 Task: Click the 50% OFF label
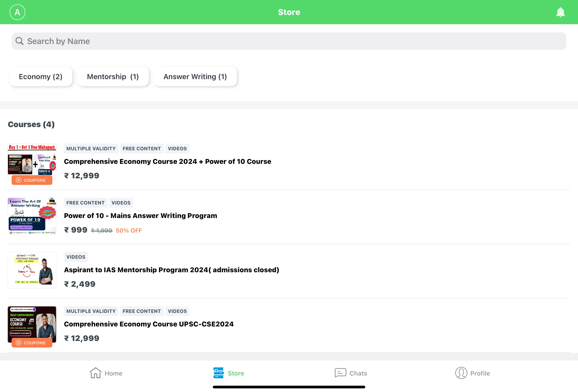129,231
